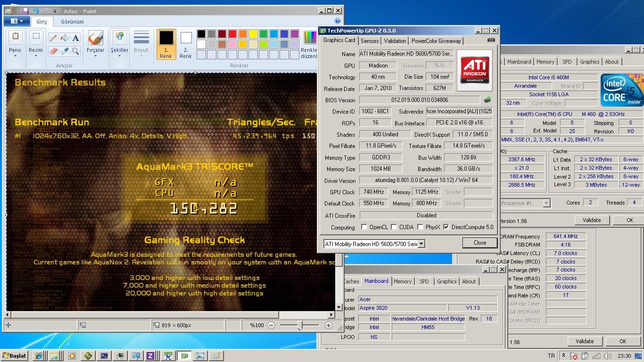This screenshot has width=644, height=362.
Task: Click the PLL taskbar icon
Action: coord(104,356)
